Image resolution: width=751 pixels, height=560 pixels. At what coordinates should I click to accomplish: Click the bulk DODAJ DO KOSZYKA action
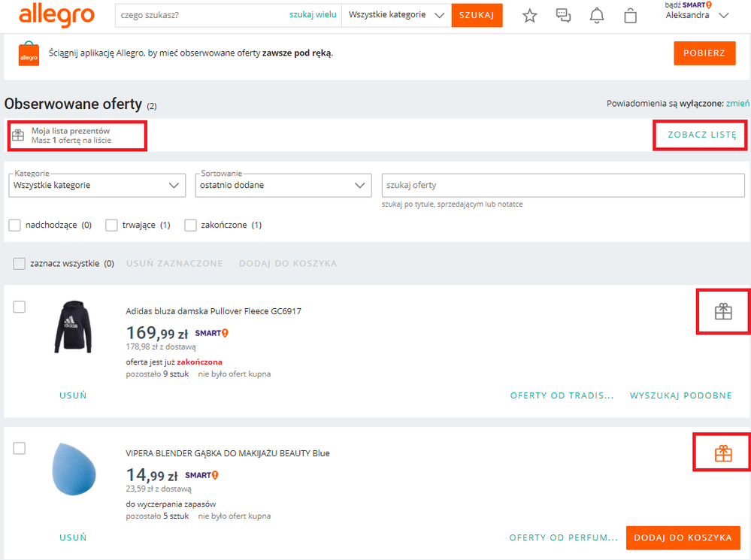tap(288, 264)
